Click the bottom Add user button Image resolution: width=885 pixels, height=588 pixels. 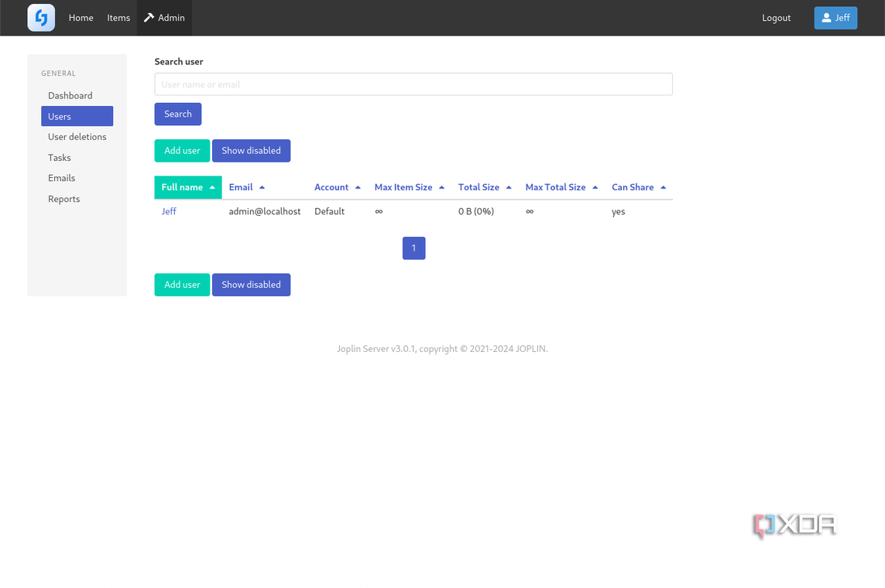point(182,285)
